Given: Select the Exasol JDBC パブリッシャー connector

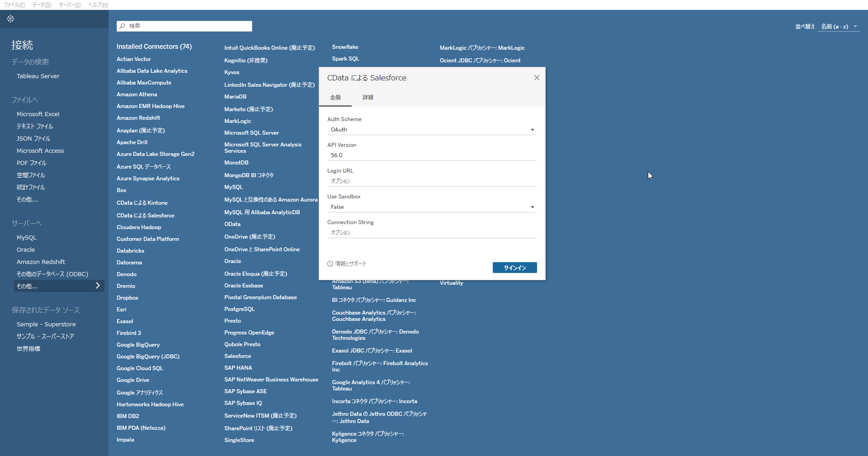Looking at the screenshot, I should [372, 351].
